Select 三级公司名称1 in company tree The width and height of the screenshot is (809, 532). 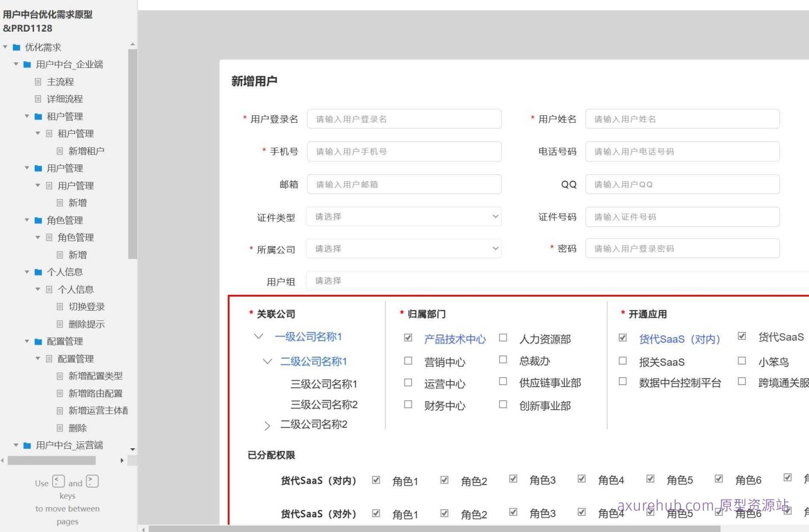324,384
